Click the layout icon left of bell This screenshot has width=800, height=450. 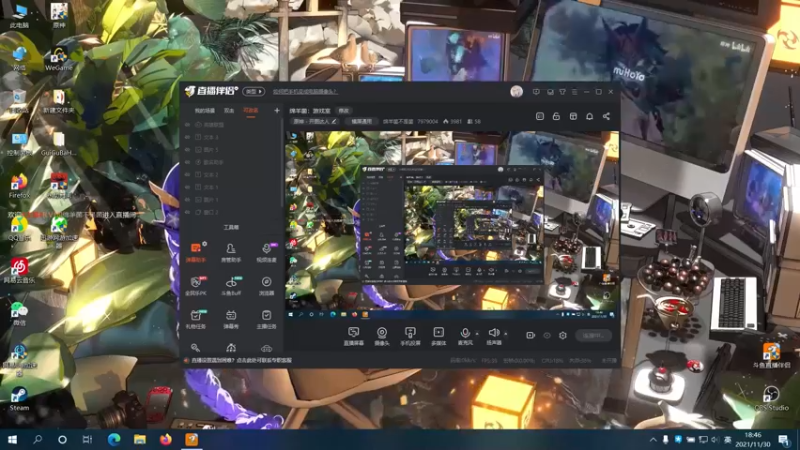click(573, 116)
